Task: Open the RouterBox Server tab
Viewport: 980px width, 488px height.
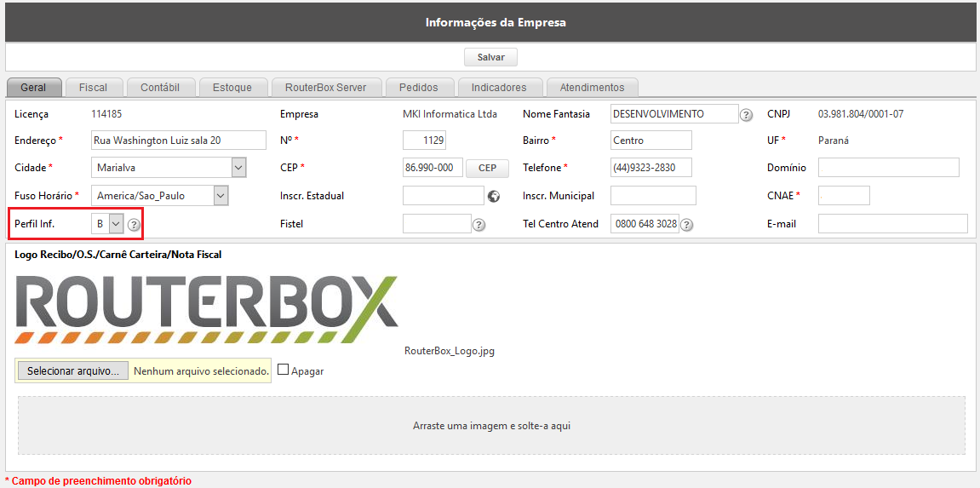Action: 325,88
